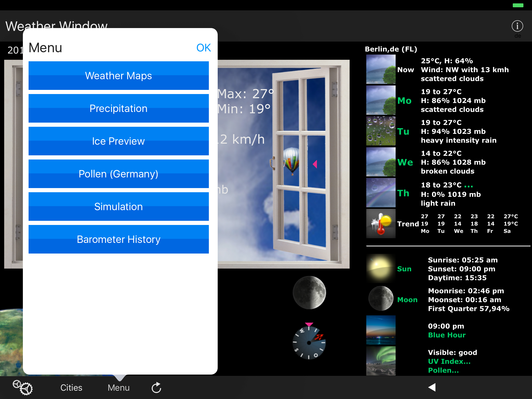This screenshot has height=399, width=532.
Task: Tap the half moon phase image
Action: pyautogui.click(x=309, y=292)
